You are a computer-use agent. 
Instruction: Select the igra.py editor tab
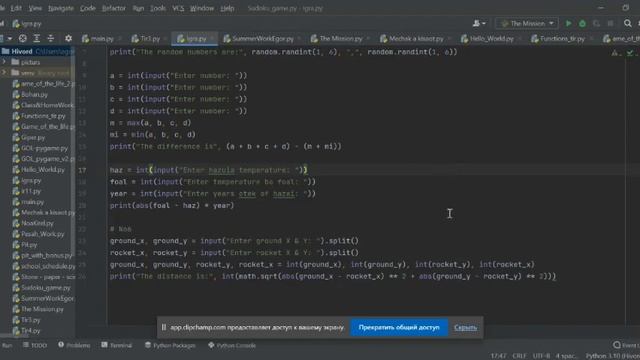click(196, 39)
